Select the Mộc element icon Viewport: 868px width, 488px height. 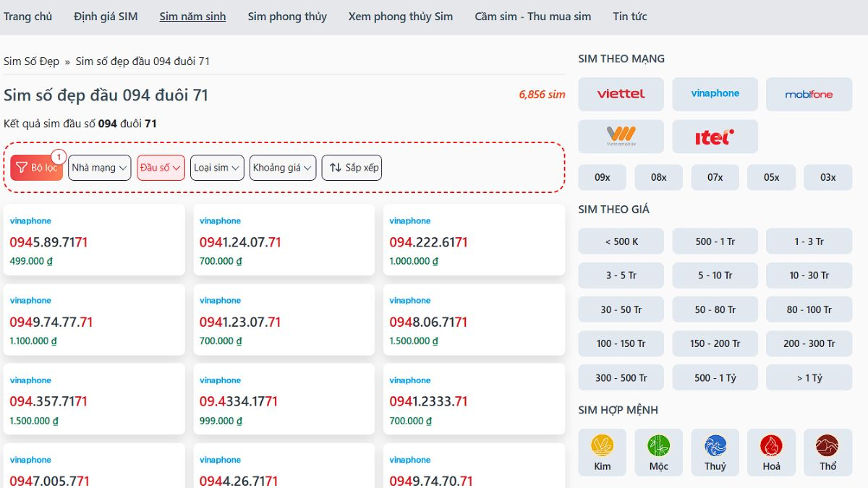click(x=659, y=453)
